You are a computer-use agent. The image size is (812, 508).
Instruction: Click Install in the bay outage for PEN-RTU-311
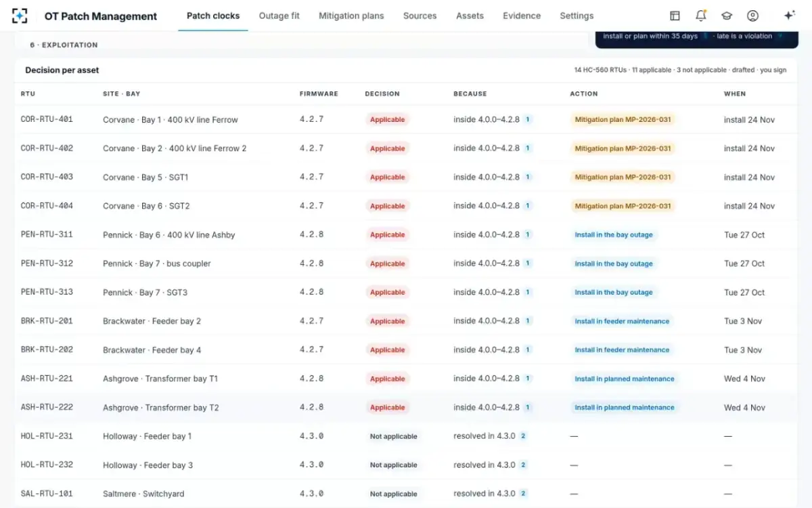coord(614,235)
